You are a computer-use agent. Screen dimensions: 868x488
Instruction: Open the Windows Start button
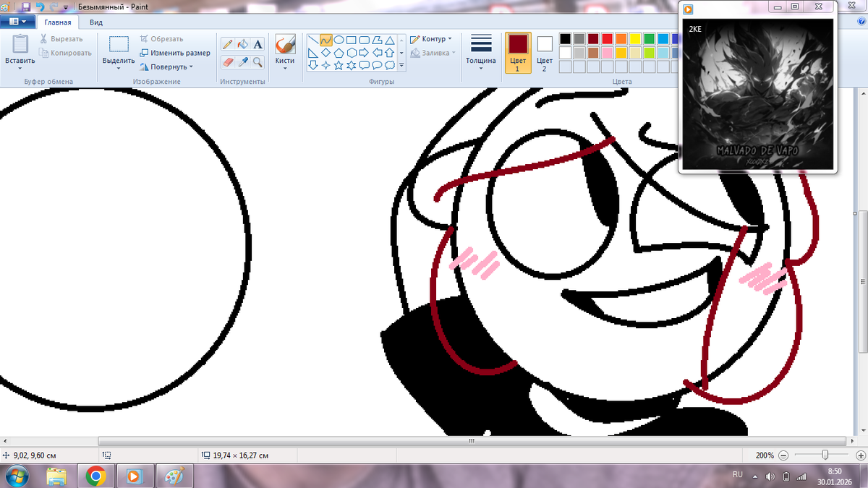click(17, 476)
